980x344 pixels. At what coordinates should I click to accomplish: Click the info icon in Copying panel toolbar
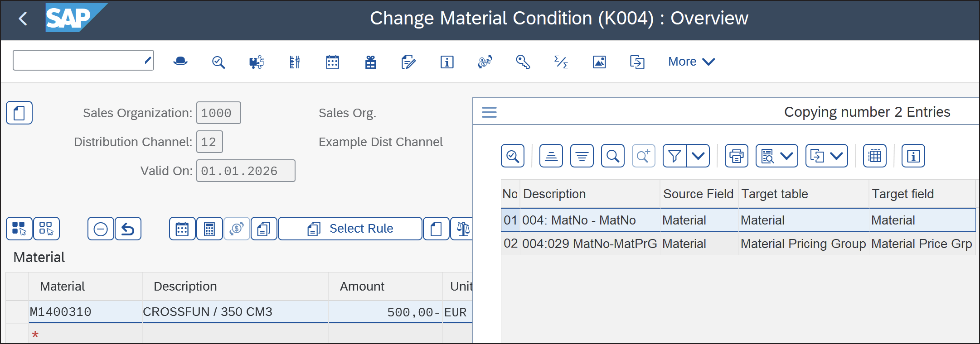pyautogui.click(x=913, y=156)
